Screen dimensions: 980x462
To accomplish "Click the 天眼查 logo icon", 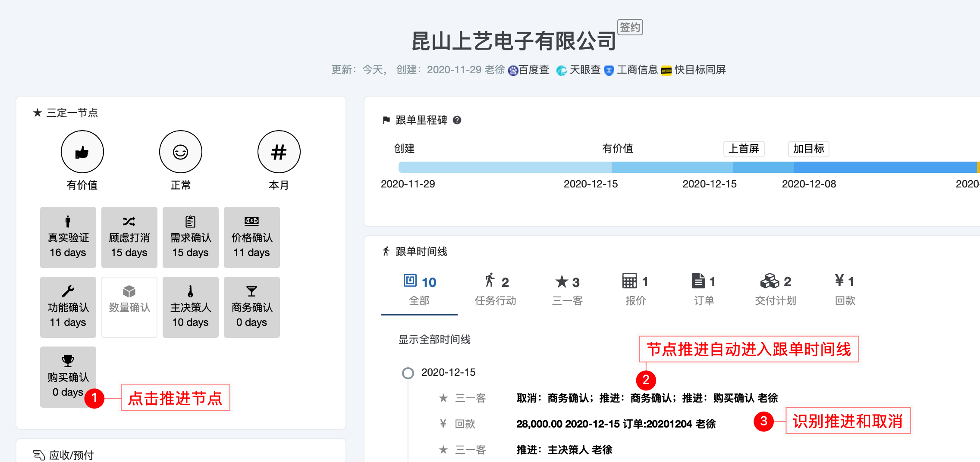I will point(561,71).
